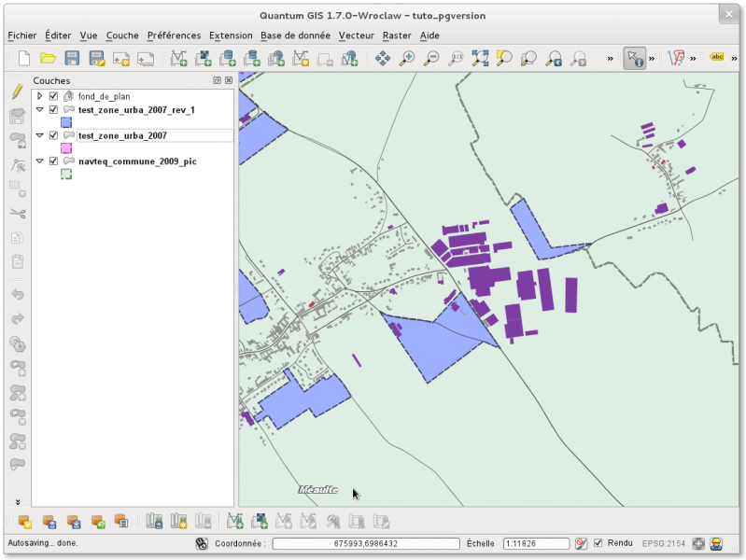The height and width of the screenshot is (560, 746).
Task: Activate the Identify Features tool
Action: point(635,59)
